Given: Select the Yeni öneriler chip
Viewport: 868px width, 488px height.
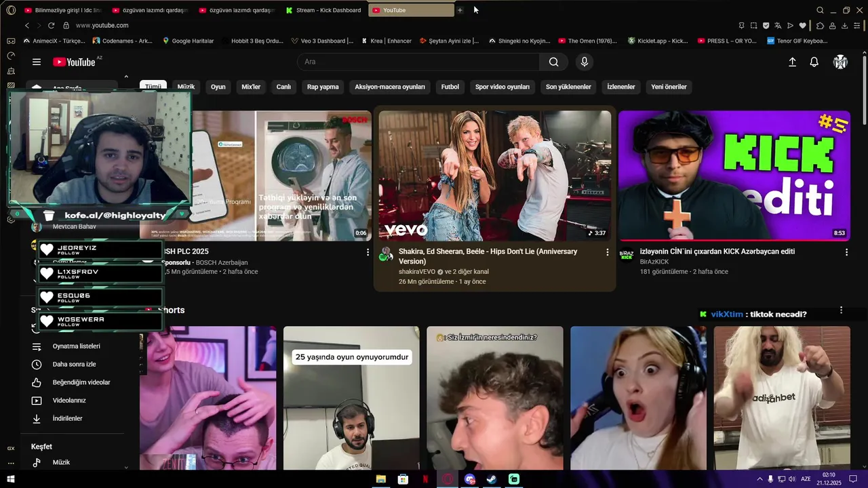Looking at the screenshot, I should click(x=669, y=87).
